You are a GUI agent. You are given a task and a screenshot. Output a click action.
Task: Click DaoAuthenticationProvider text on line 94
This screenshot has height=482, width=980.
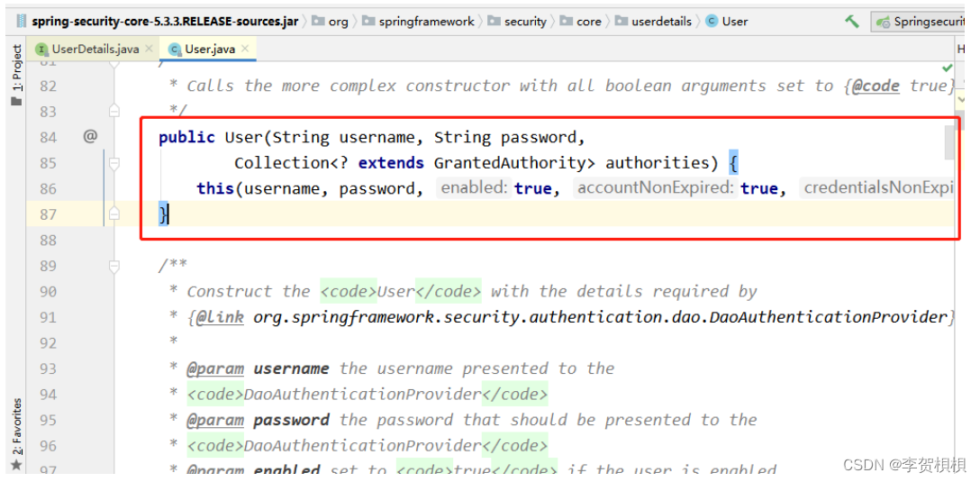362,395
